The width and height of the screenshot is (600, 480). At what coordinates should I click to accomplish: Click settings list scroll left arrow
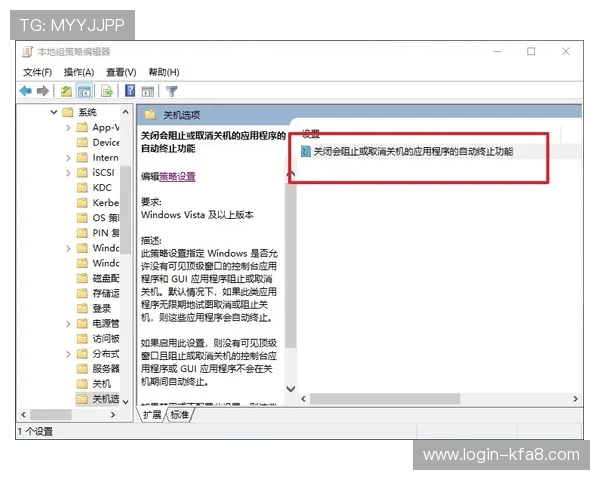[x=303, y=399]
